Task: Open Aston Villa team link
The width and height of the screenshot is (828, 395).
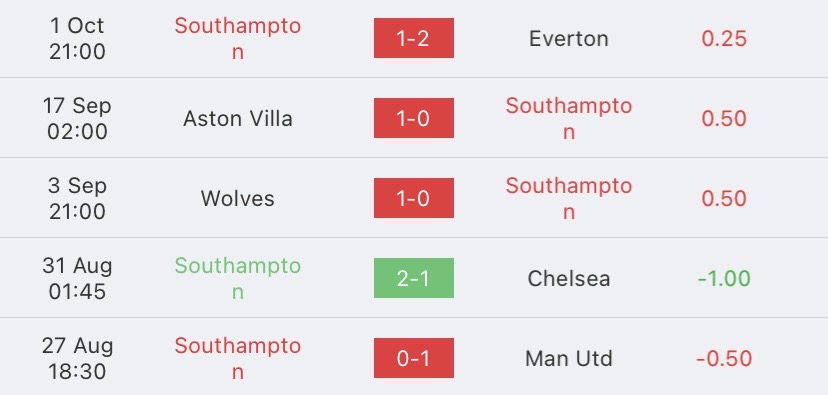Action: pos(238,118)
